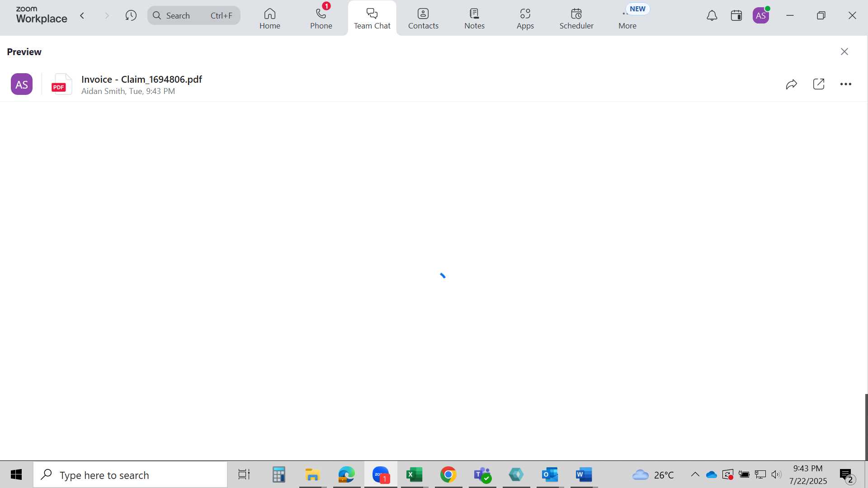Open the Home tab
This screenshot has height=488, width=868.
(270, 19)
